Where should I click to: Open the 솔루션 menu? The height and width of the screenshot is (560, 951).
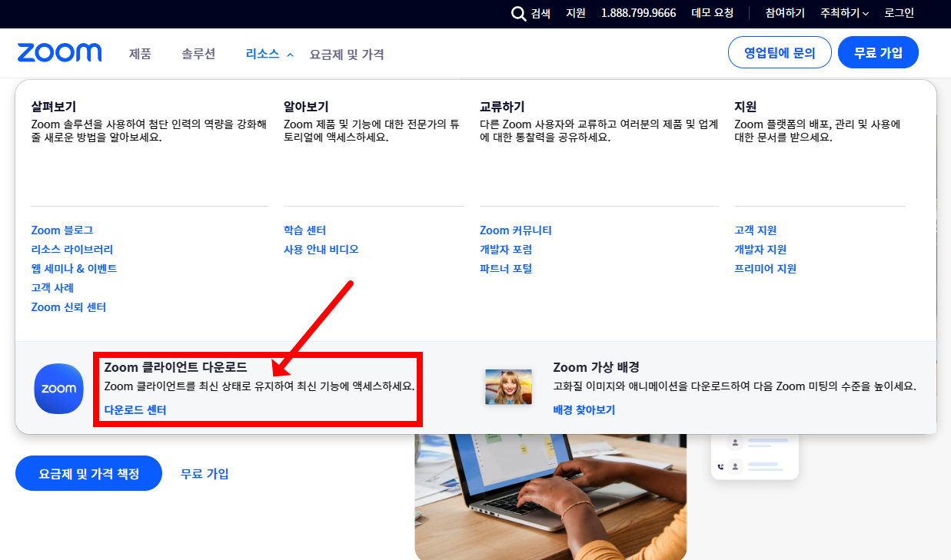[x=198, y=55]
